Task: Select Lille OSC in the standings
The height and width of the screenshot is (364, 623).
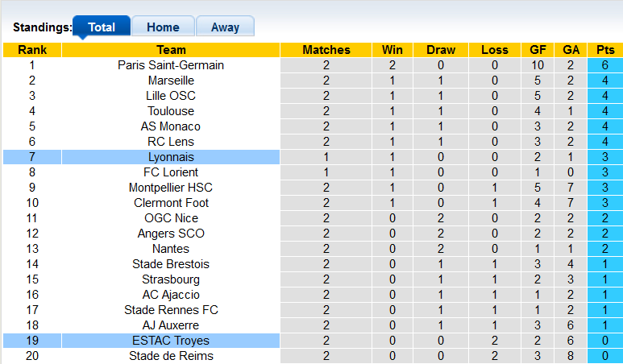Action: coord(171,96)
